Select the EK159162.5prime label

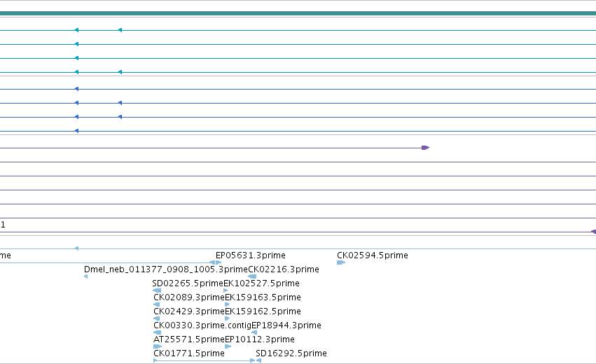point(263,311)
